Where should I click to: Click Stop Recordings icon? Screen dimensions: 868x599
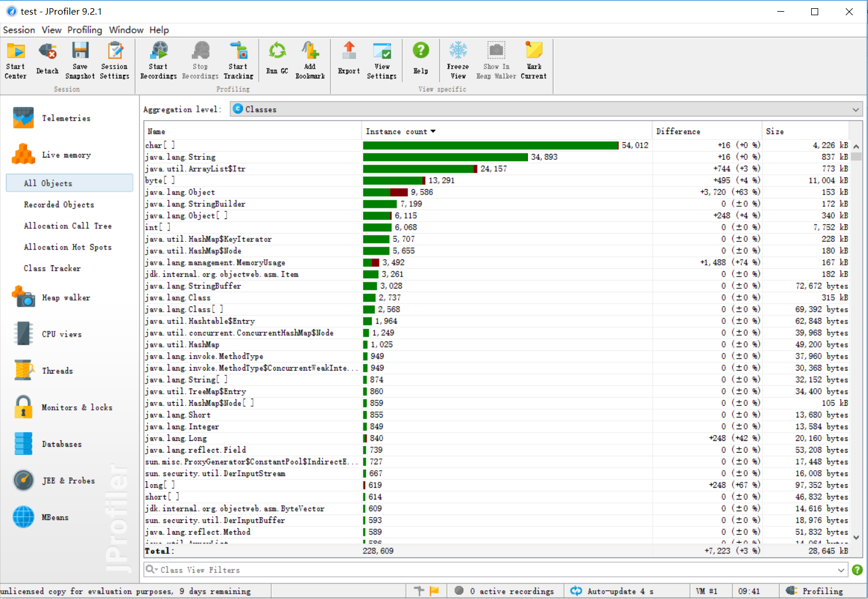click(200, 60)
